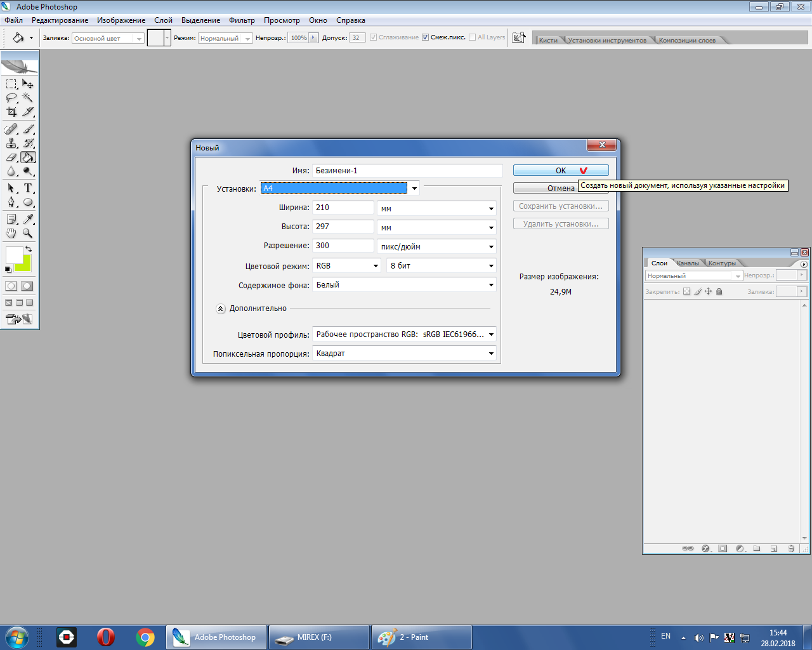
Task: Select the Notes tool
Action: click(11, 220)
